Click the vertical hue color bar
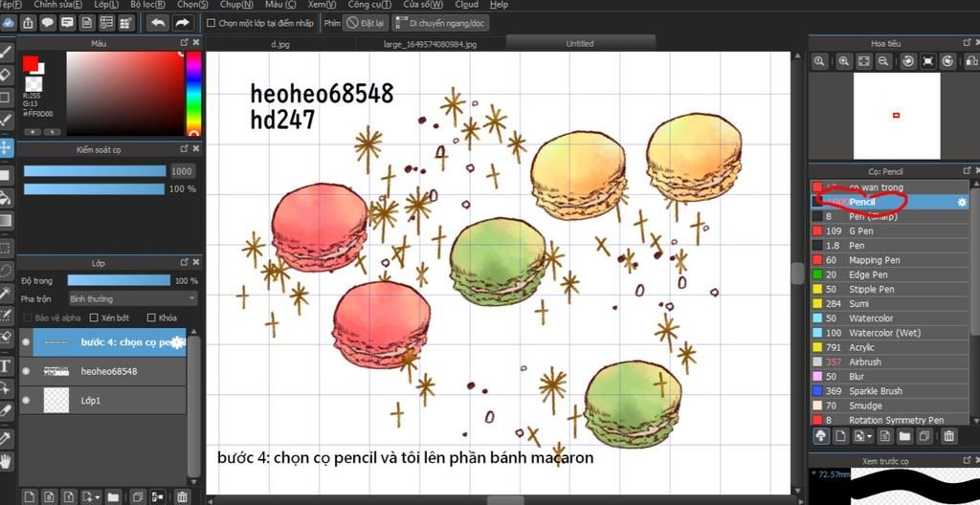Image resolution: width=980 pixels, height=505 pixels. (x=193, y=93)
